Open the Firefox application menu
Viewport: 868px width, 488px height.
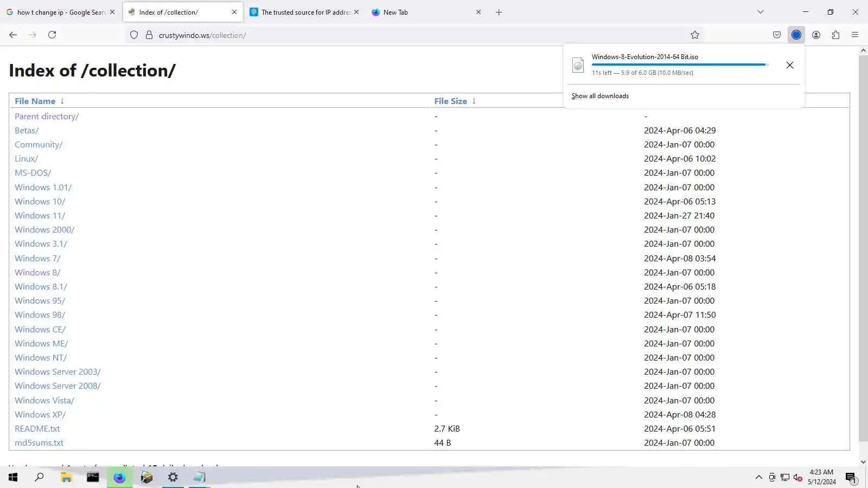pyautogui.click(x=855, y=35)
